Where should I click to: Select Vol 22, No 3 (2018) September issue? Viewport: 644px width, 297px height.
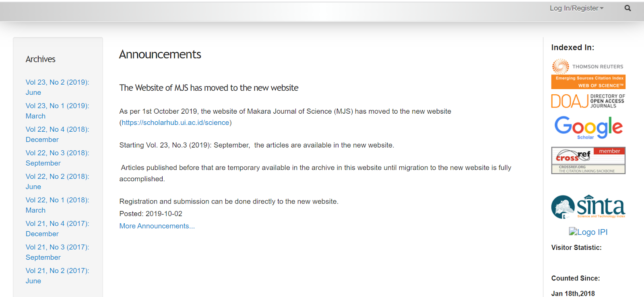[58, 158]
